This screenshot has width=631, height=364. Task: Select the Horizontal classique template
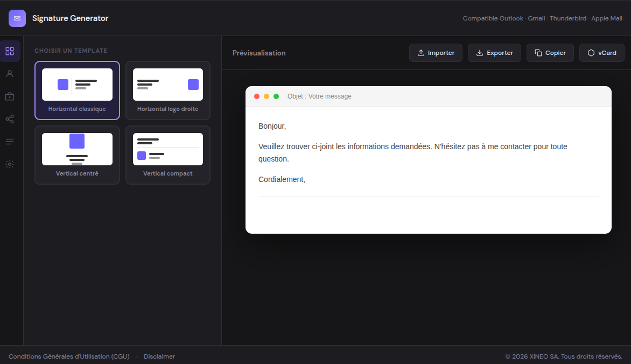pyautogui.click(x=78, y=90)
